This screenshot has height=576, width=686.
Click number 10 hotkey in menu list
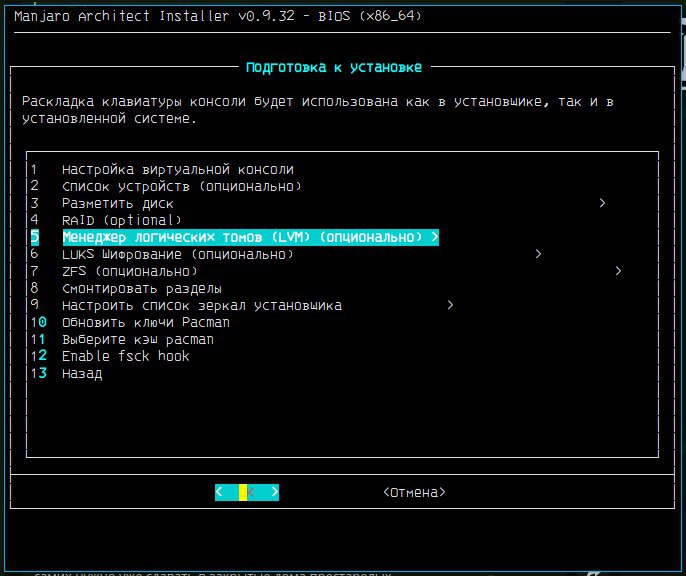click(x=38, y=322)
